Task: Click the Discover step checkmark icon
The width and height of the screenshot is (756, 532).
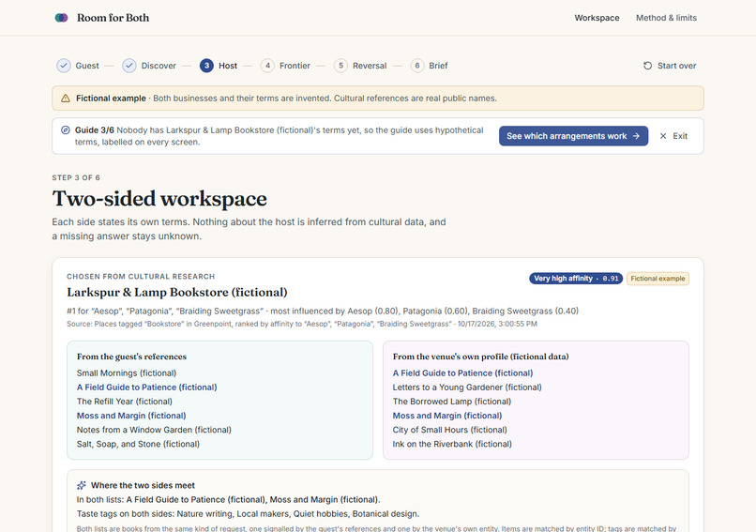Action: pos(129,66)
